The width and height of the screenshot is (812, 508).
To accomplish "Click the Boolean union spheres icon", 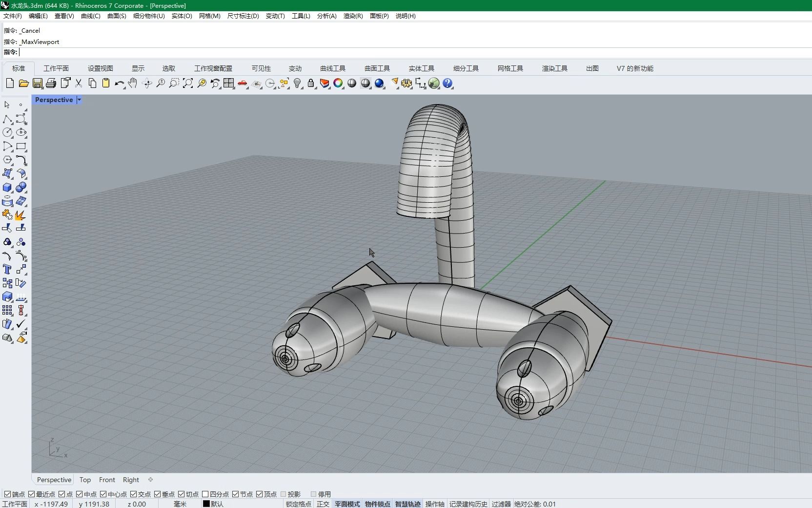I will pyautogui.click(x=21, y=188).
